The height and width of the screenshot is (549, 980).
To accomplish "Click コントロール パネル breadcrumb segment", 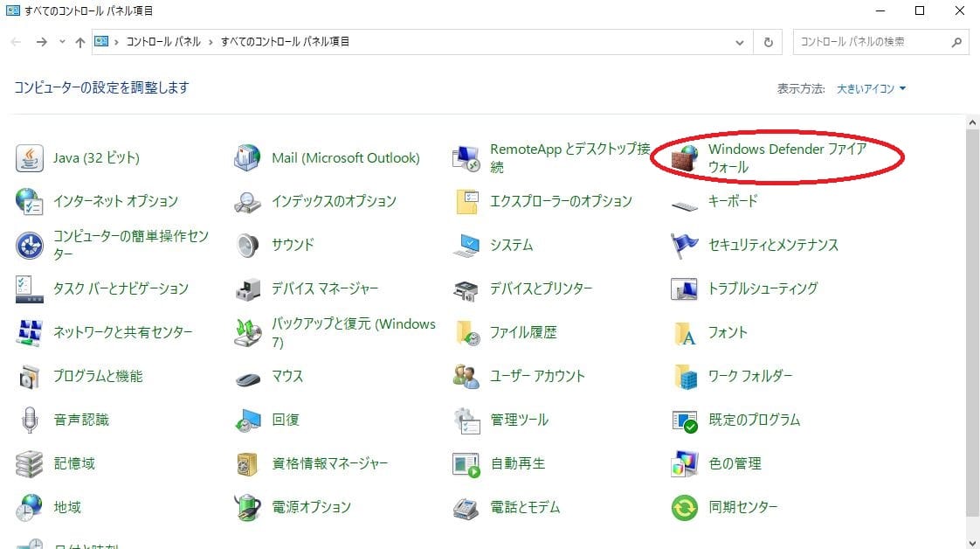I will point(163,42).
